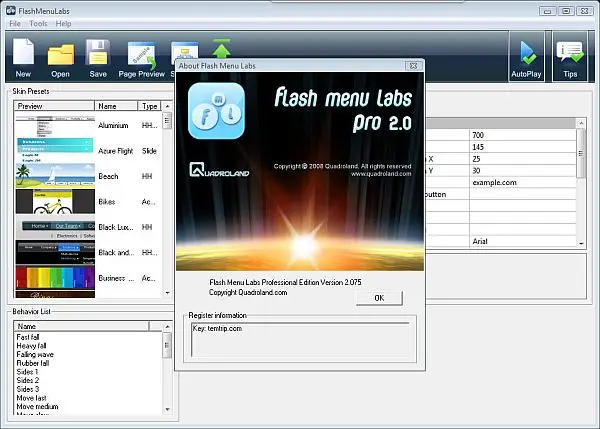
Task: Click OK in the About dialog
Action: [379, 298]
